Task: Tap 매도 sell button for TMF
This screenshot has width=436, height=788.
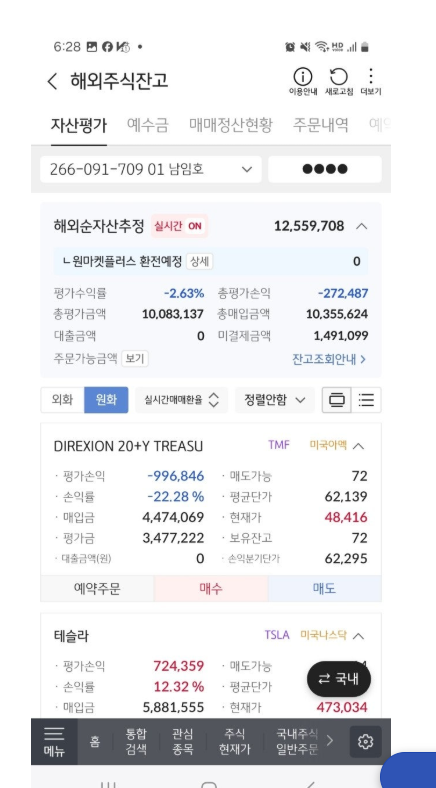Action: [324, 588]
